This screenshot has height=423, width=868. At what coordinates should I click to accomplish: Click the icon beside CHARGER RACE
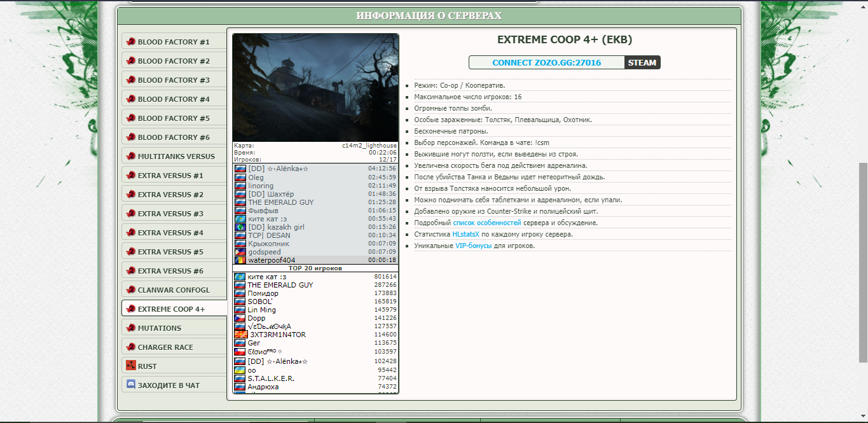coord(131,347)
